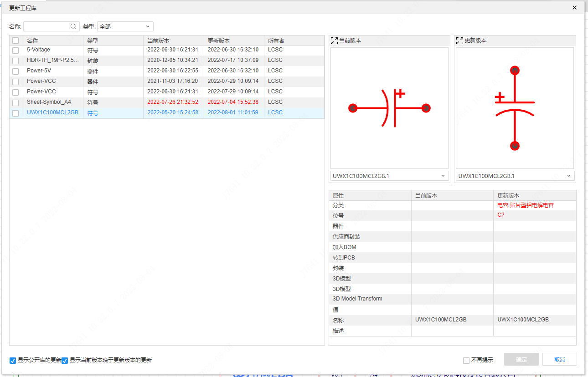Check the box for Power-5V row
This screenshot has width=588, height=377.
tap(15, 71)
